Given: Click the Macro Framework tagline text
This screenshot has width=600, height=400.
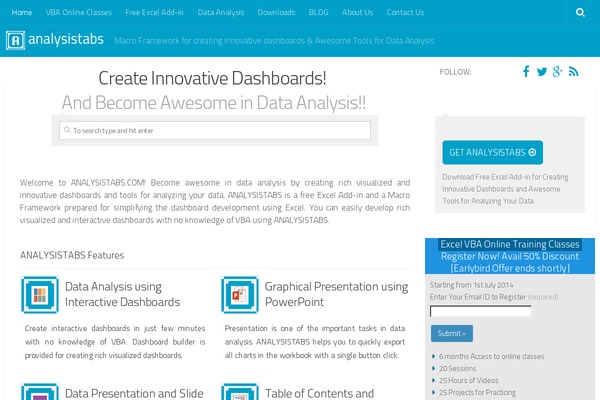Looking at the screenshot, I should [x=274, y=41].
